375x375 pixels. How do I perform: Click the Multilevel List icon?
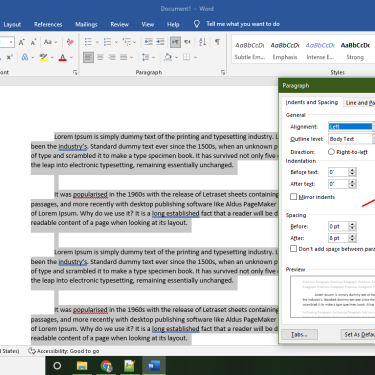tap(126, 42)
